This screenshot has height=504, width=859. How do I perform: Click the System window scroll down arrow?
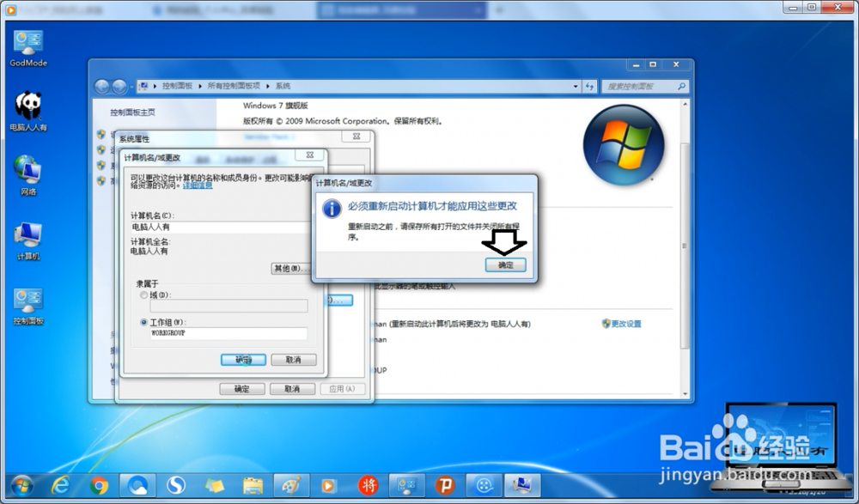(685, 394)
